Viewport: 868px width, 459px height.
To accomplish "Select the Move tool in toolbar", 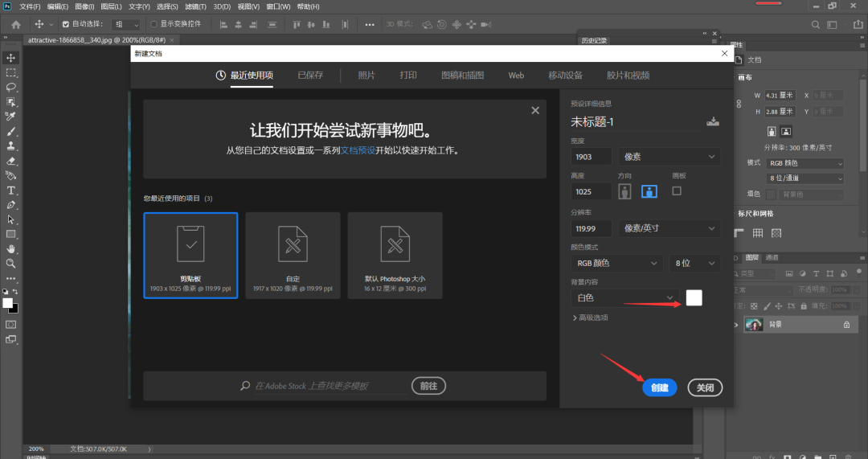I will coord(11,58).
